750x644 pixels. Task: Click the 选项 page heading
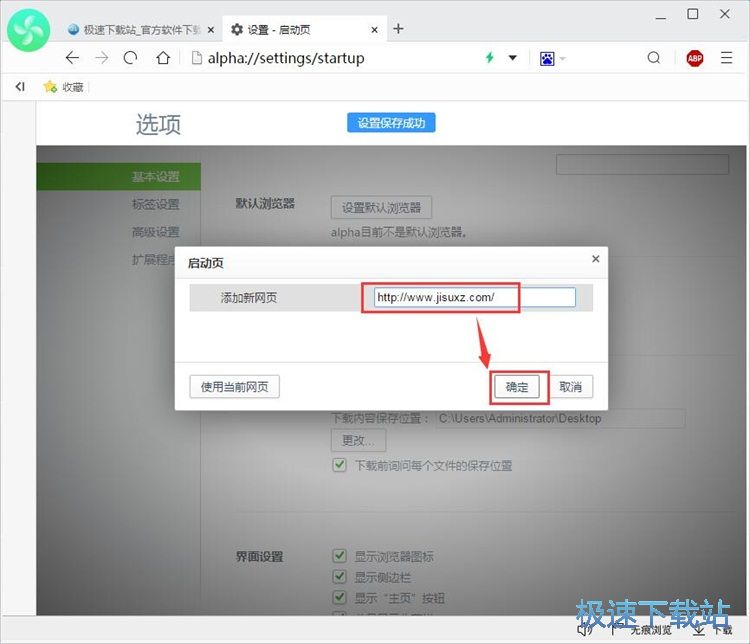(x=158, y=125)
